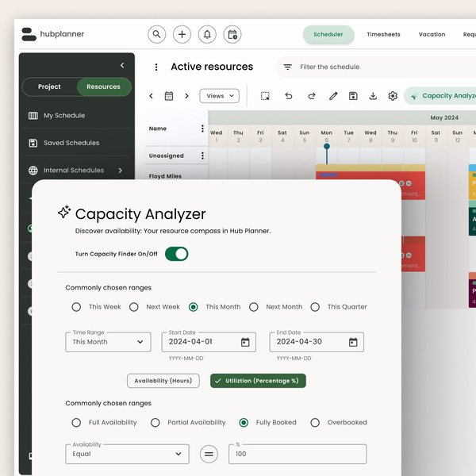This screenshot has width=476, height=476.
Task: Click the Saved Schedules disk icon
Action: pyautogui.click(x=33, y=143)
